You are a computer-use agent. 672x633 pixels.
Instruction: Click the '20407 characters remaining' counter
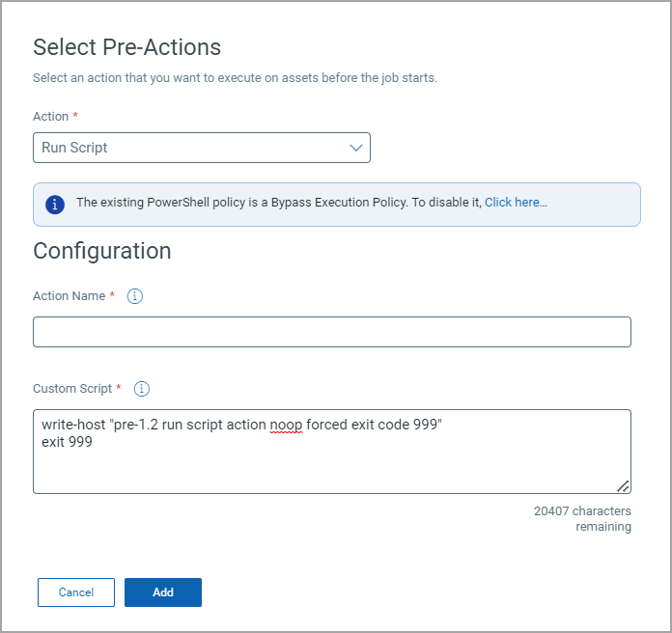tap(582, 518)
